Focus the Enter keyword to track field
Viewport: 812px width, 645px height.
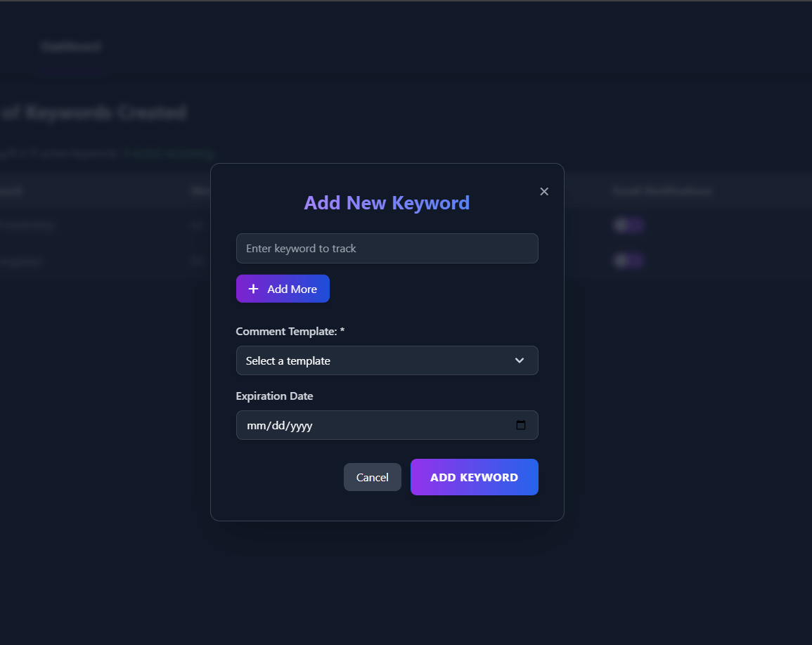tap(387, 249)
